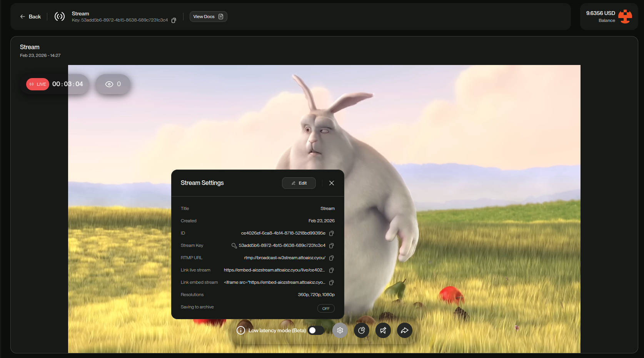
Task: Click the viewer count eye icon
Action: click(110, 84)
